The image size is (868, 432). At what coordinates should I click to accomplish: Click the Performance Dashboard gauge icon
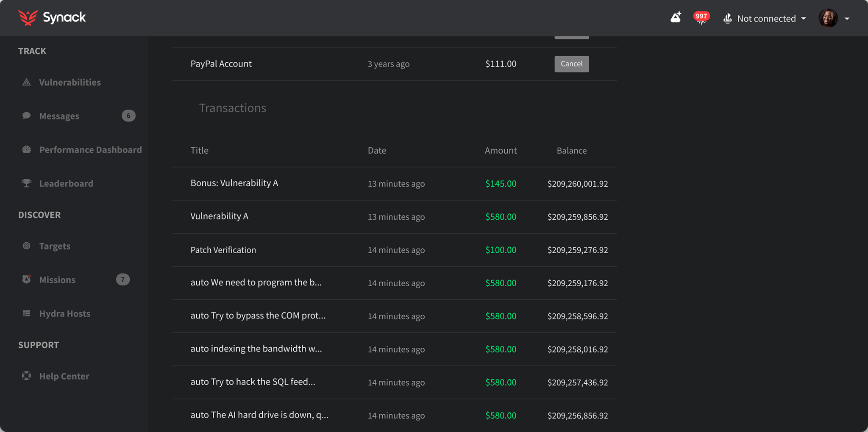pyautogui.click(x=26, y=150)
